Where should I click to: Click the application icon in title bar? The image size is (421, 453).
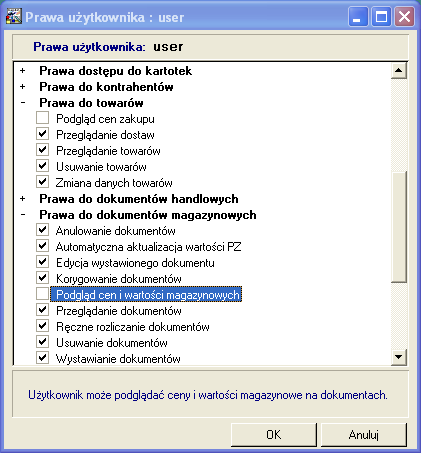14,17
